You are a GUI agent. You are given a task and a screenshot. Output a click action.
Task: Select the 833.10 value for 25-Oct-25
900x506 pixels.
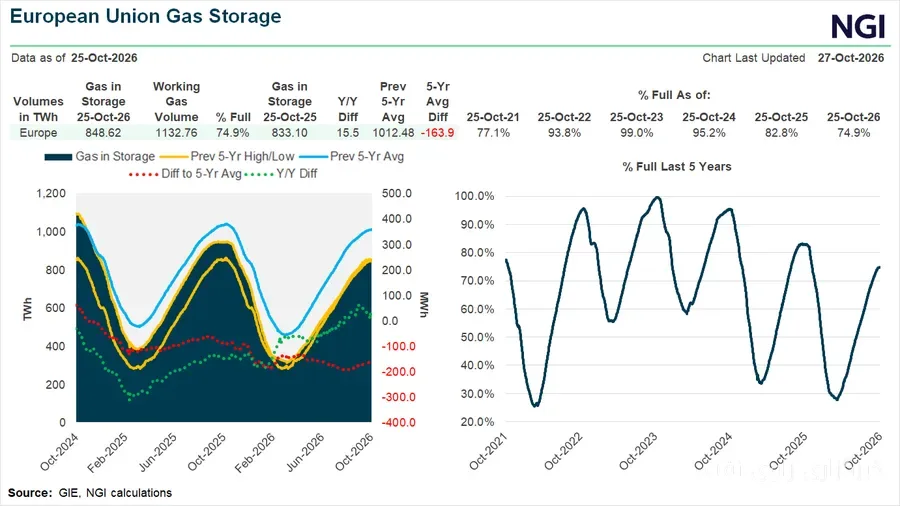click(290, 133)
